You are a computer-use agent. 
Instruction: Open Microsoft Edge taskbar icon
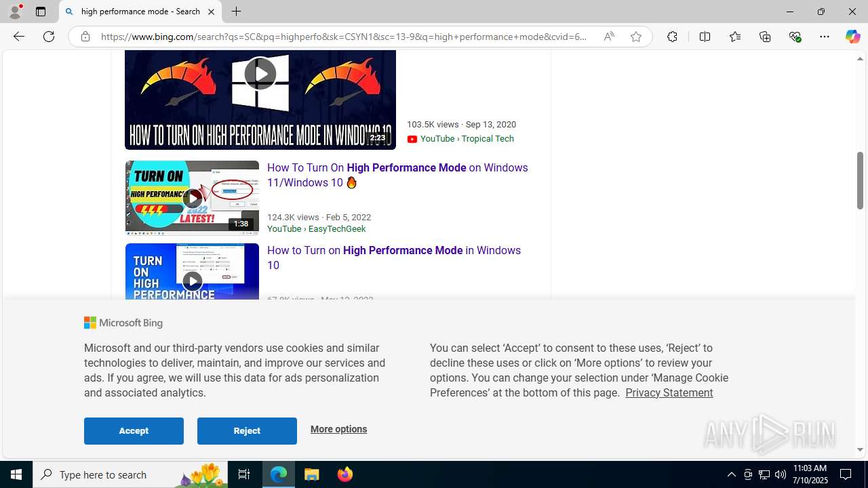(279, 474)
